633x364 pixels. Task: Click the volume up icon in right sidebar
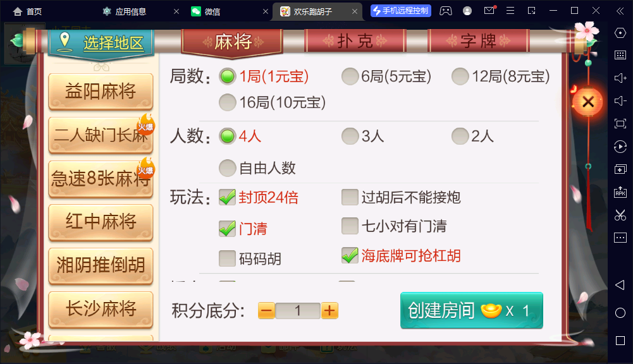coord(620,78)
